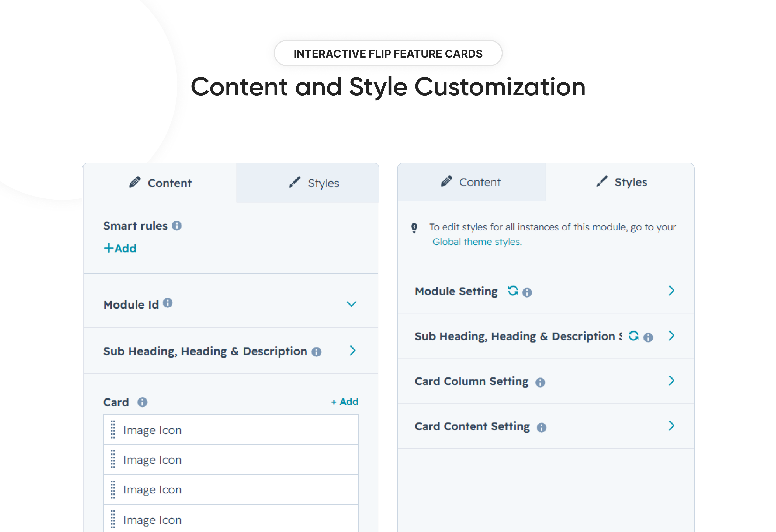This screenshot has height=532, width=776.
Task: Click pencil icon on right Content tab
Action: click(x=446, y=181)
